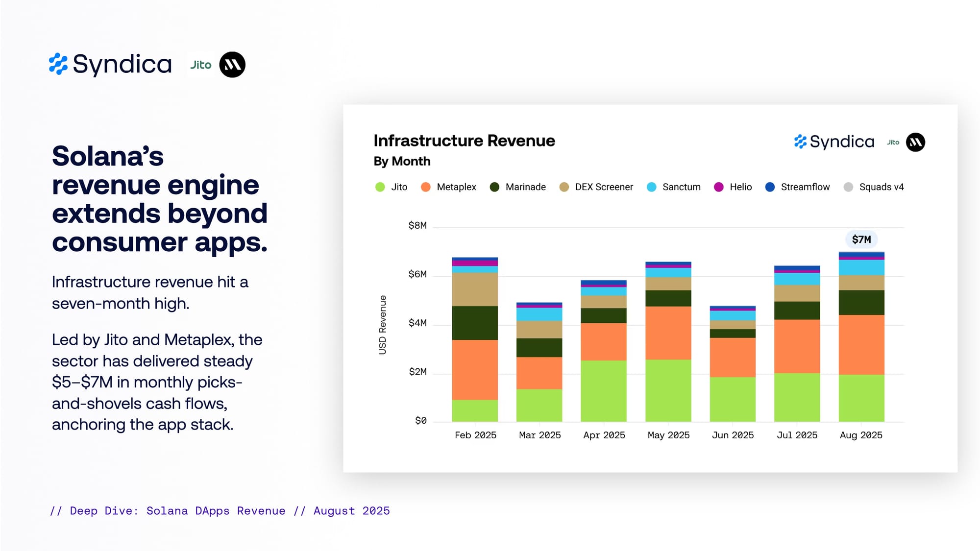The height and width of the screenshot is (551, 980).
Task: Click the green Jito segment of Apr 2025 bar
Action: [604, 391]
